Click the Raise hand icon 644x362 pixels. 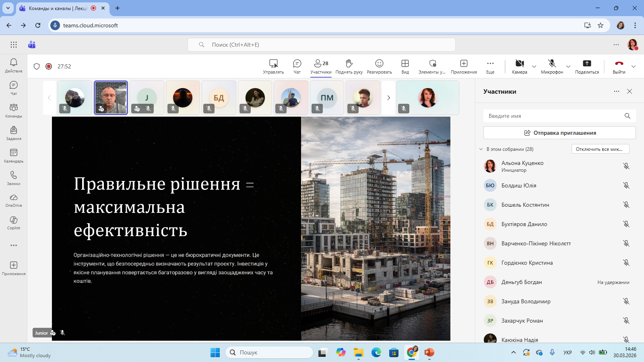pos(349,66)
